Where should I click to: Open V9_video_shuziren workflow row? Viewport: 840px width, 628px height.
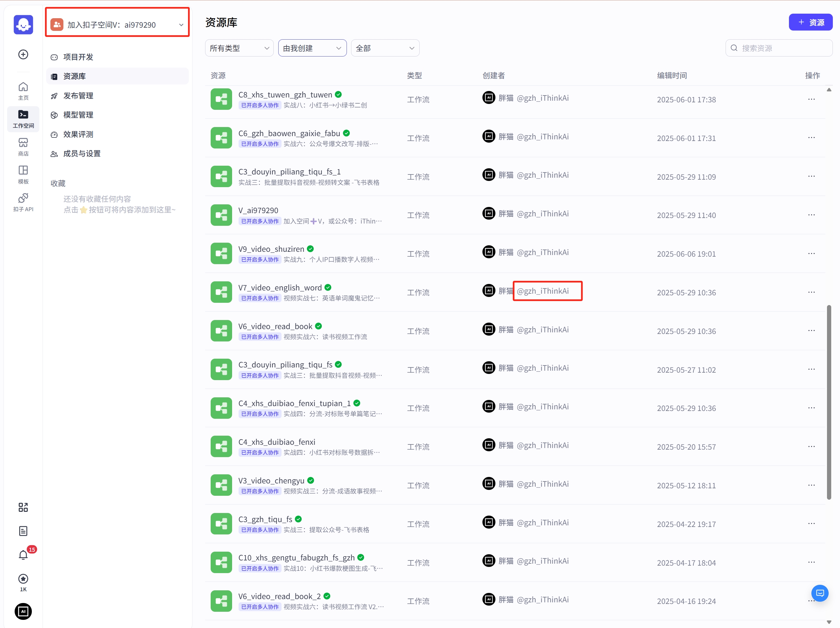[271, 249]
